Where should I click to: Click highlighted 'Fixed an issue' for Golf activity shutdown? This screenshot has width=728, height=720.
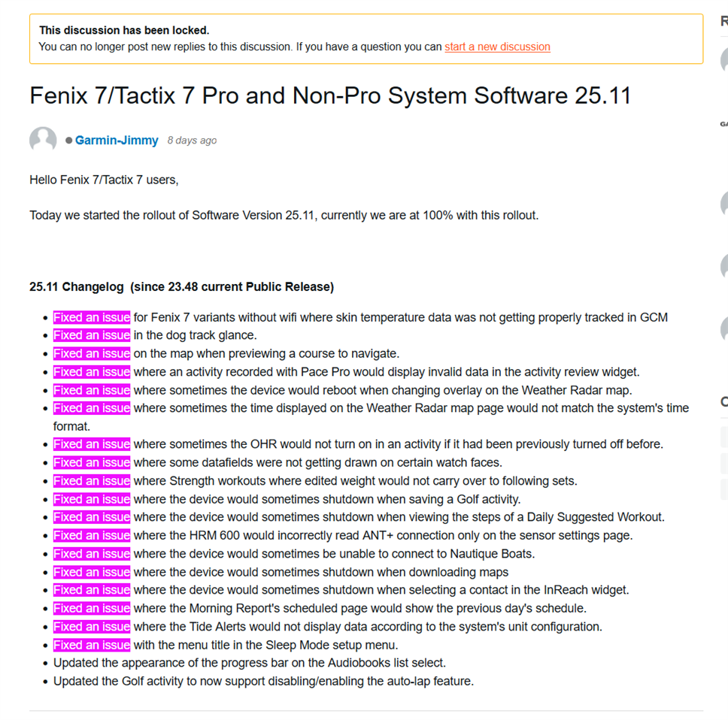coord(92,499)
